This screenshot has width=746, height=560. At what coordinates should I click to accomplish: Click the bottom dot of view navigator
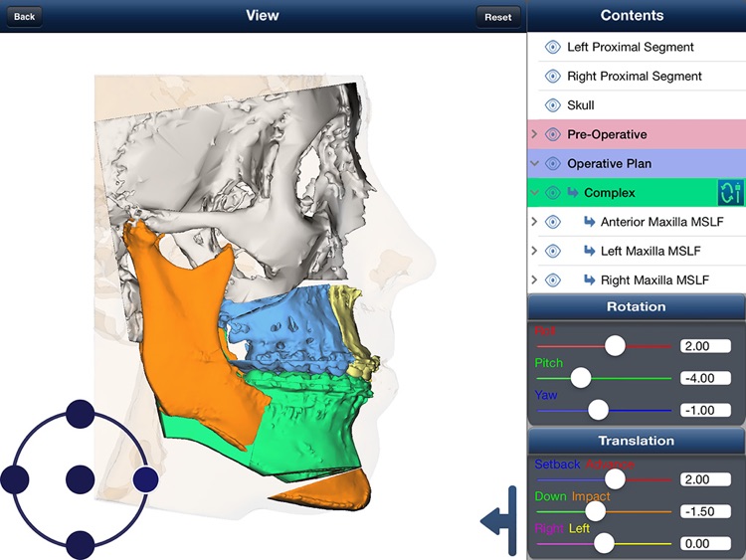click(80, 545)
